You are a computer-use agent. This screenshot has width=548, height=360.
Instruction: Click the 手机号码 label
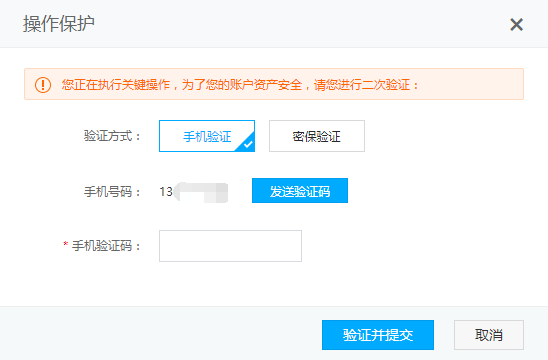[x=111, y=192]
